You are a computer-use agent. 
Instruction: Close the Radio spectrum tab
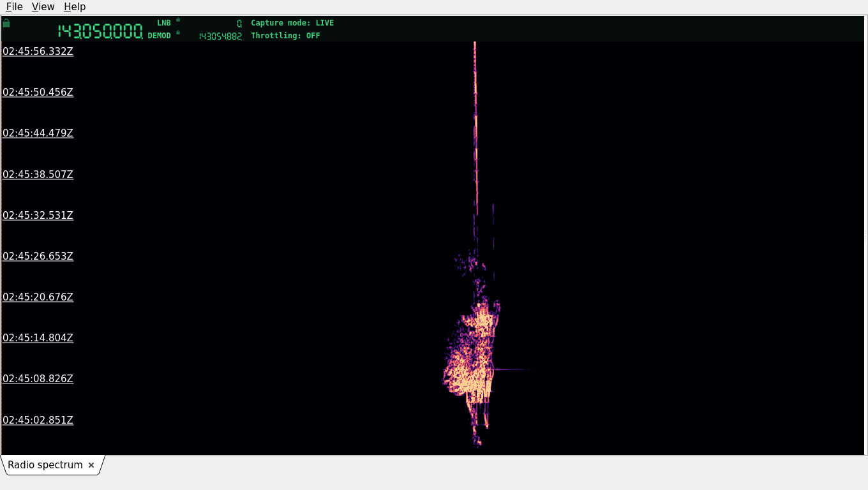pos(91,465)
